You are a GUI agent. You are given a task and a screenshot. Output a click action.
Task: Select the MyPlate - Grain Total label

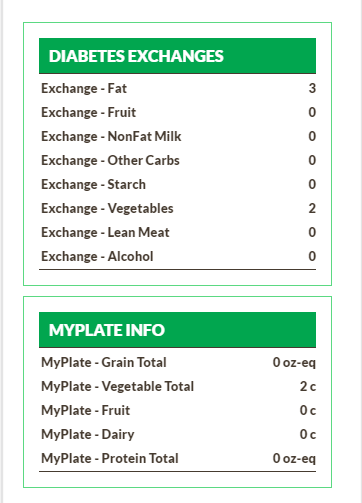pyautogui.click(x=104, y=363)
